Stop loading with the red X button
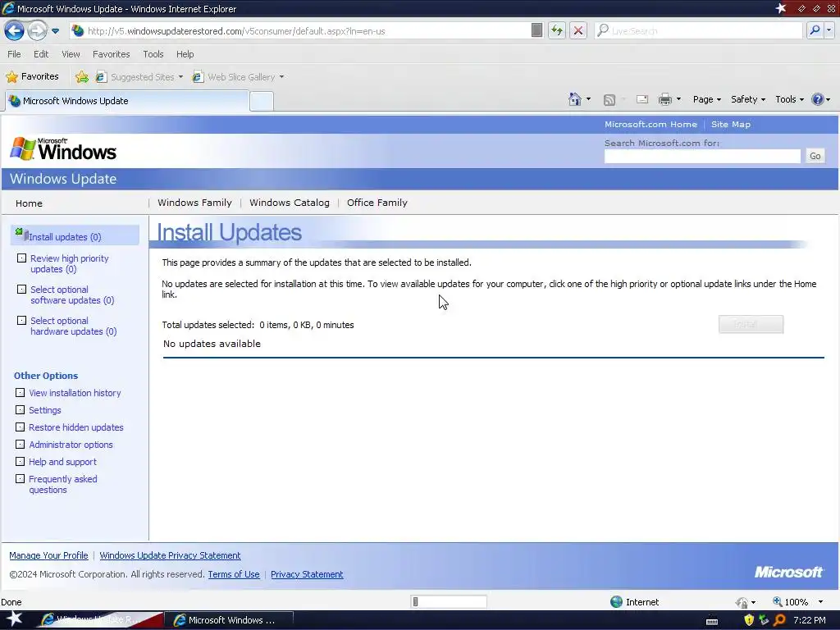 (x=578, y=30)
